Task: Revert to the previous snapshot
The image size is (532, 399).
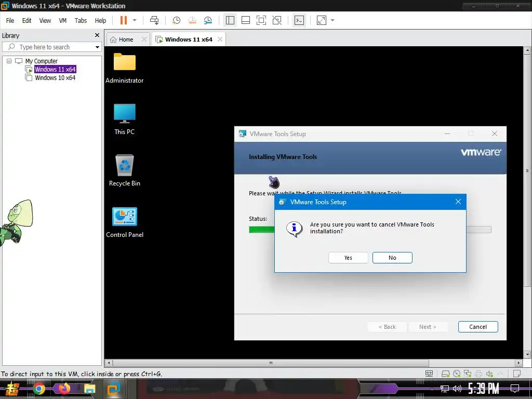Action: [x=192, y=20]
